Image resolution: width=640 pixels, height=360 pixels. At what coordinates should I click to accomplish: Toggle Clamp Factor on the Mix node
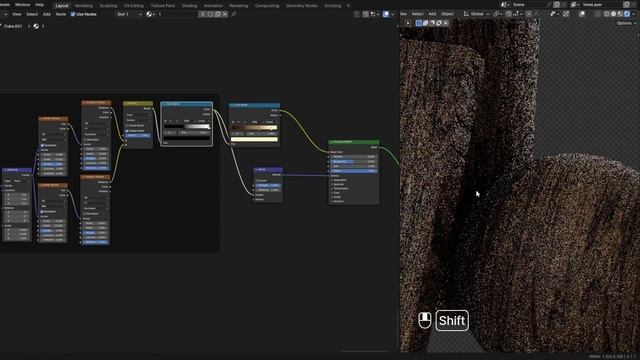coord(127,131)
